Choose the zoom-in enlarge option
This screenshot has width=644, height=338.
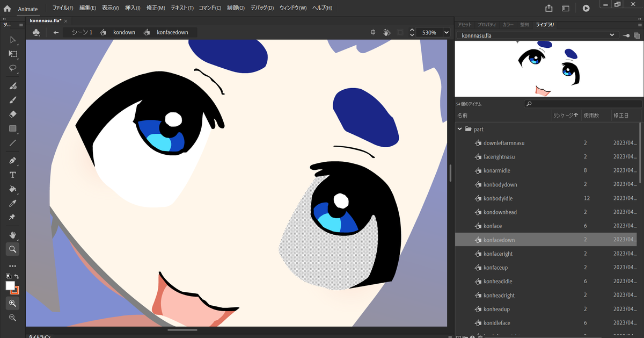(13, 303)
